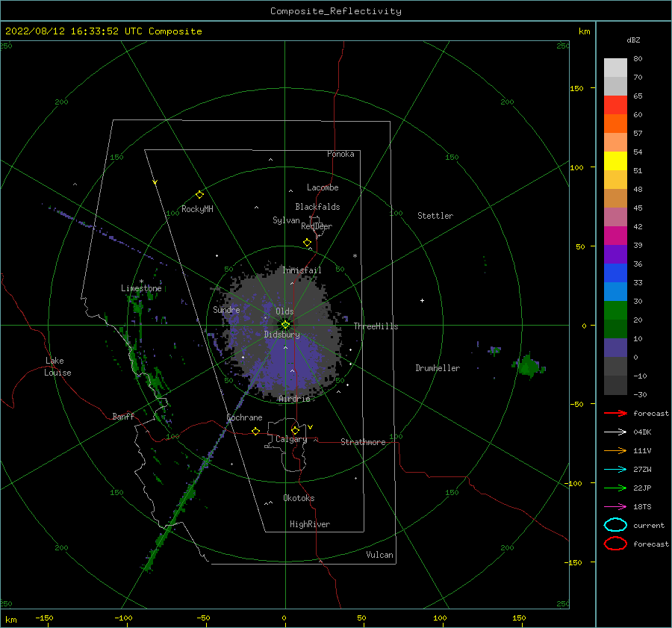Click the green echo blob east of Drumheller

pyautogui.click(x=529, y=366)
